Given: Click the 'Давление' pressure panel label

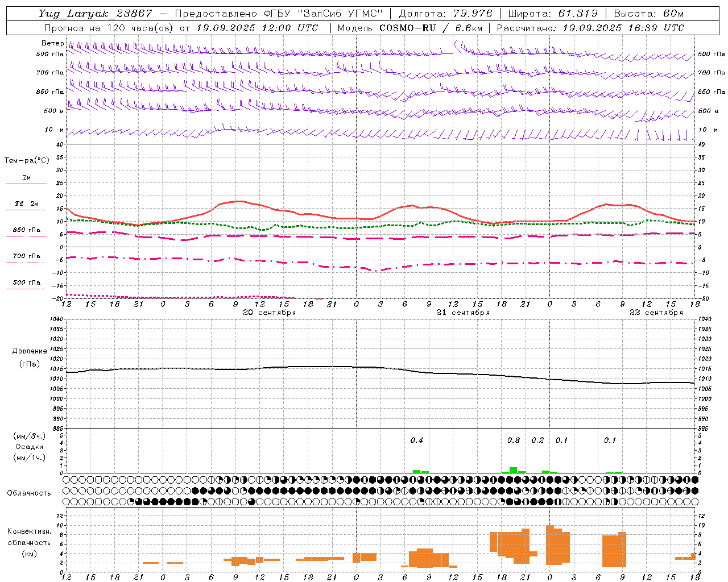Looking at the screenshot, I should click(x=30, y=351).
